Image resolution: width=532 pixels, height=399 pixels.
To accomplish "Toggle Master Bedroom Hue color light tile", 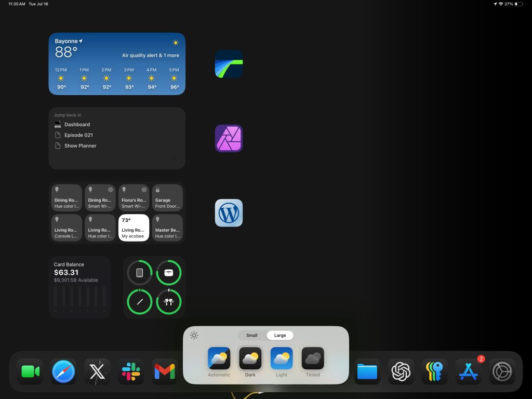I will pos(167,228).
